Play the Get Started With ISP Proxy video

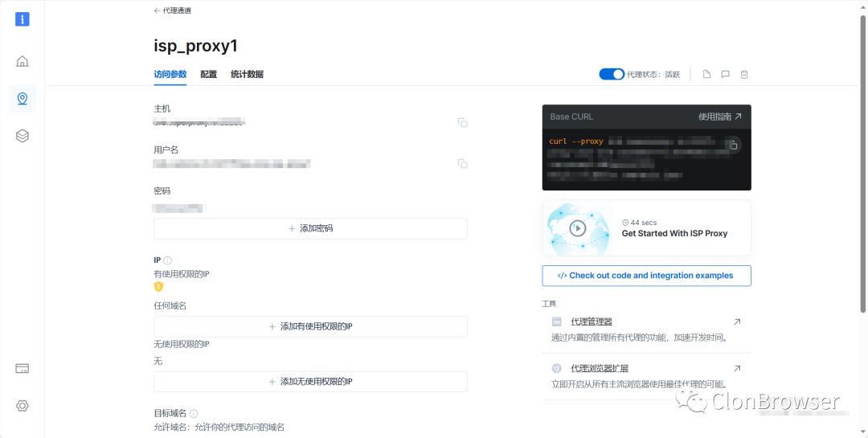click(x=578, y=228)
